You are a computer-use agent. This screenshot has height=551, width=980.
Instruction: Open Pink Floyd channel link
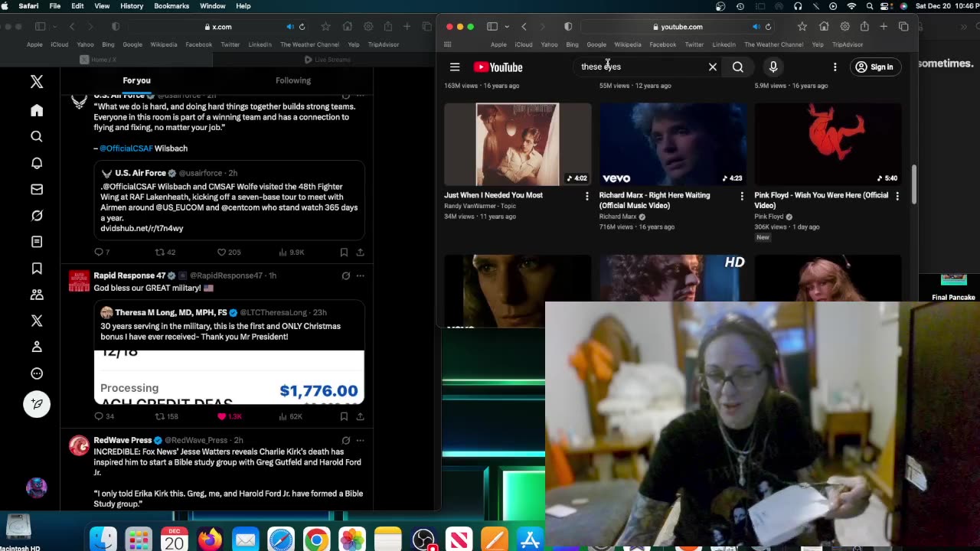pos(769,217)
